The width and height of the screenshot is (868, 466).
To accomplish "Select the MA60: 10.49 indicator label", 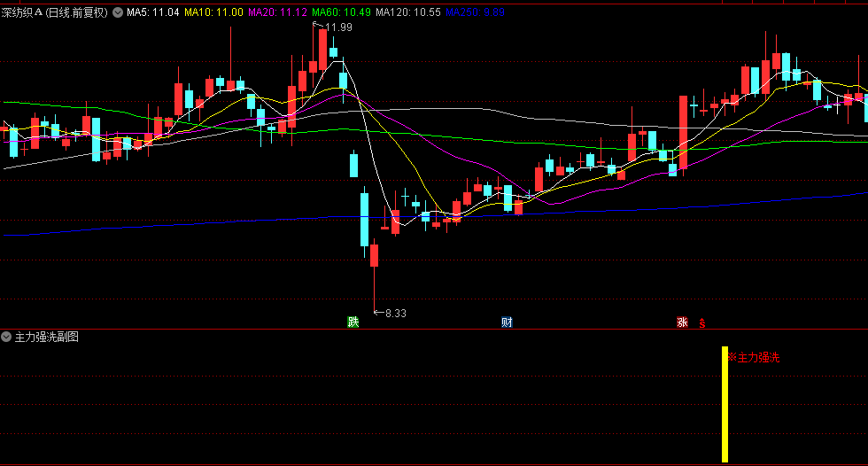I will 341,12.
